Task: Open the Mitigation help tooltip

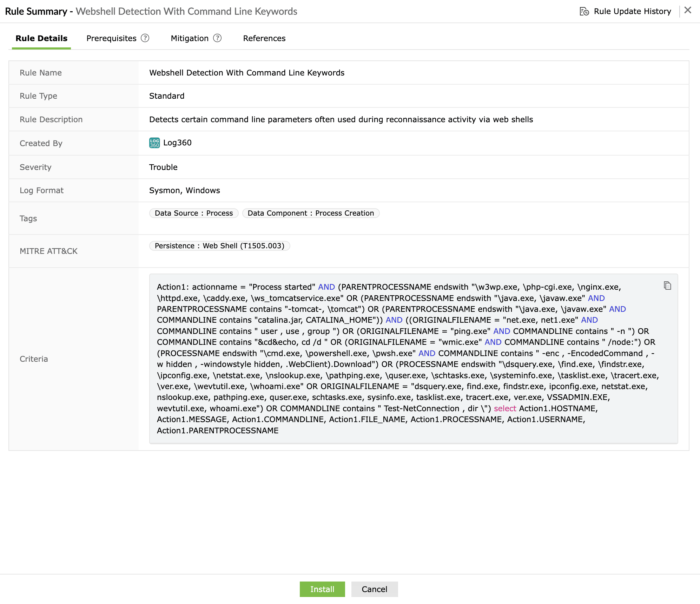Action: pyautogui.click(x=217, y=38)
